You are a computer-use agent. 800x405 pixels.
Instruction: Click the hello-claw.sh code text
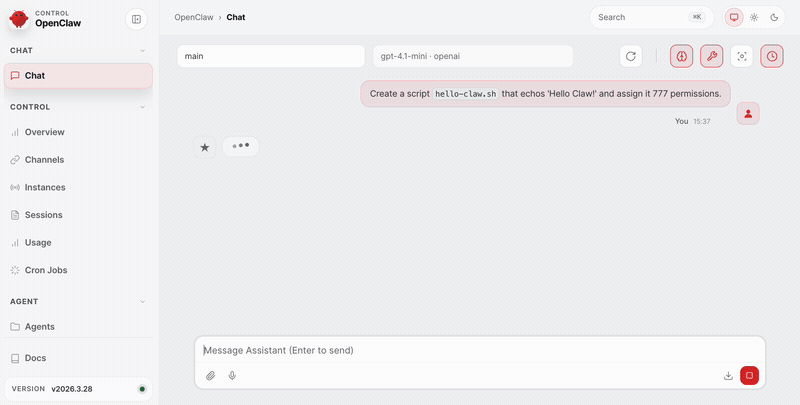(465, 94)
